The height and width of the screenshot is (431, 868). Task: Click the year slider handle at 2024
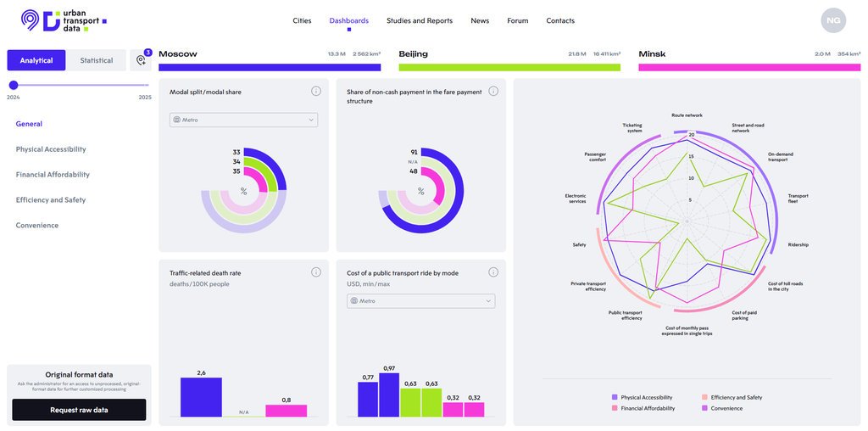click(x=14, y=85)
